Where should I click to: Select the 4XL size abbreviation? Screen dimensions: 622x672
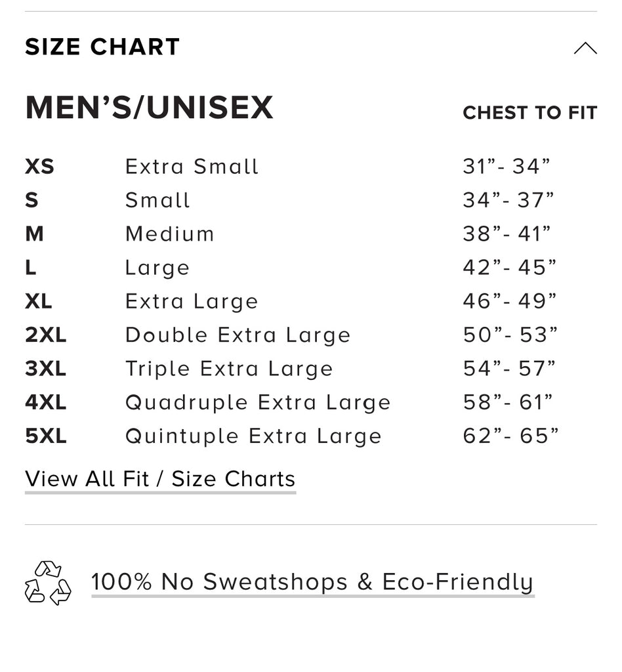click(46, 402)
